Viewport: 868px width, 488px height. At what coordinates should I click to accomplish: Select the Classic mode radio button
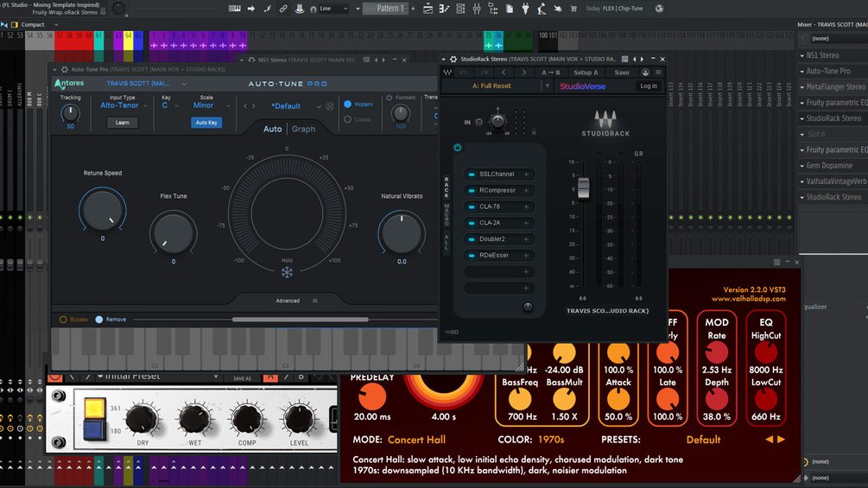pyautogui.click(x=348, y=119)
